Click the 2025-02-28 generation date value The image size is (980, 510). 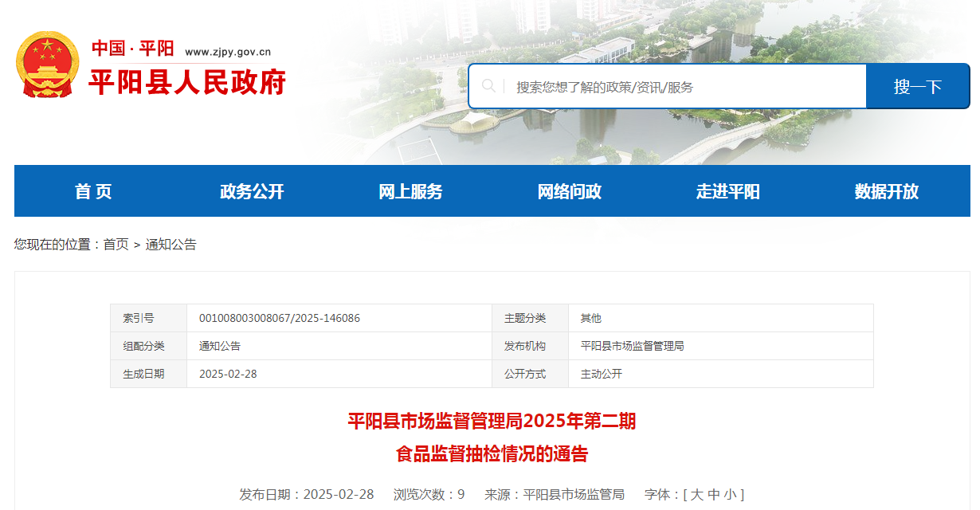point(228,374)
